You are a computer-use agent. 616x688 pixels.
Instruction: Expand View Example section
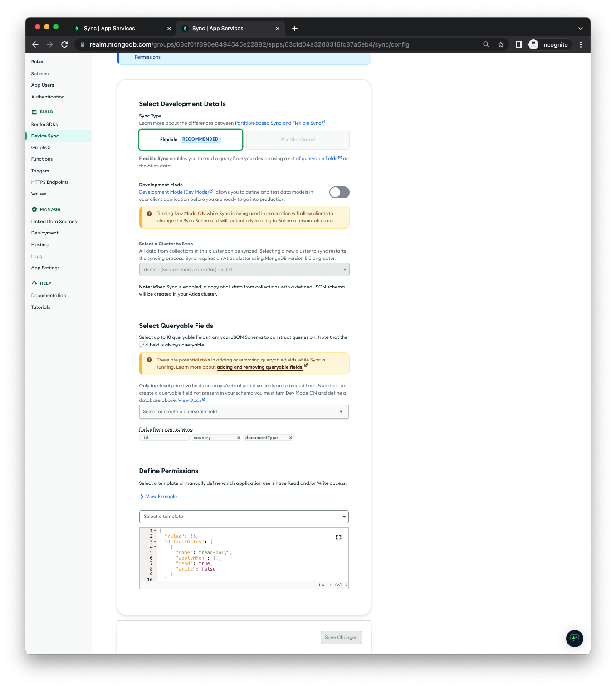coord(158,497)
